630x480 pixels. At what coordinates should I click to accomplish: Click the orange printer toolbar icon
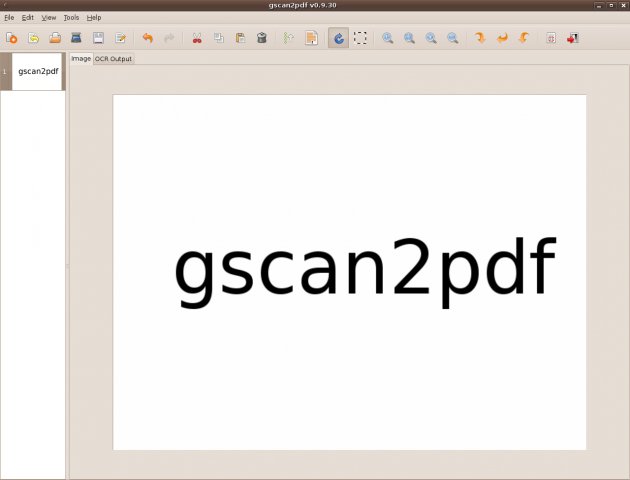click(x=55, y=38)
